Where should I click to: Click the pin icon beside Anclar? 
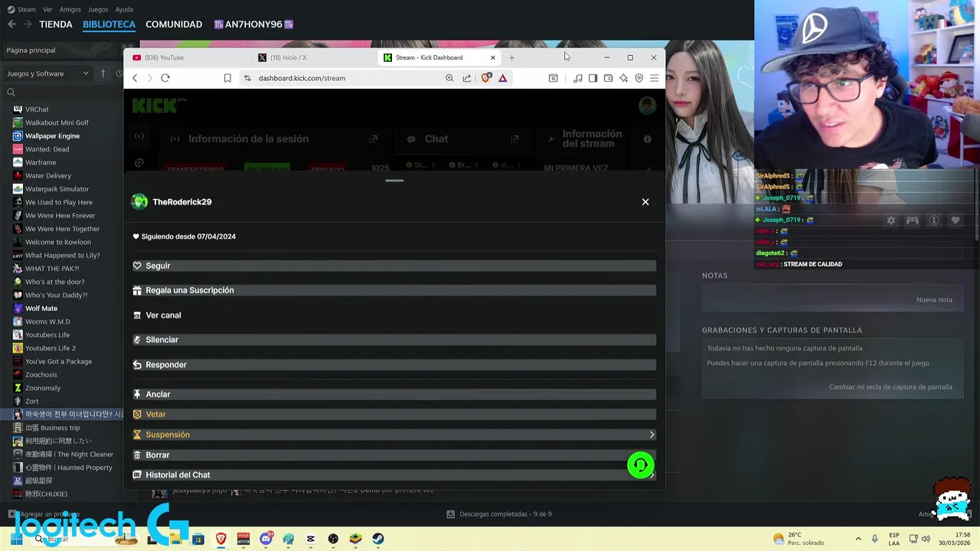click(x=138, y=394)
